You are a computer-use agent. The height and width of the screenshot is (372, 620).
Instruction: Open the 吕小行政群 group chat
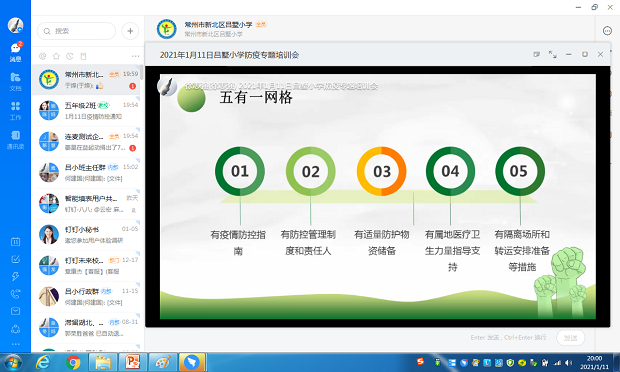[x=87, y=296]
